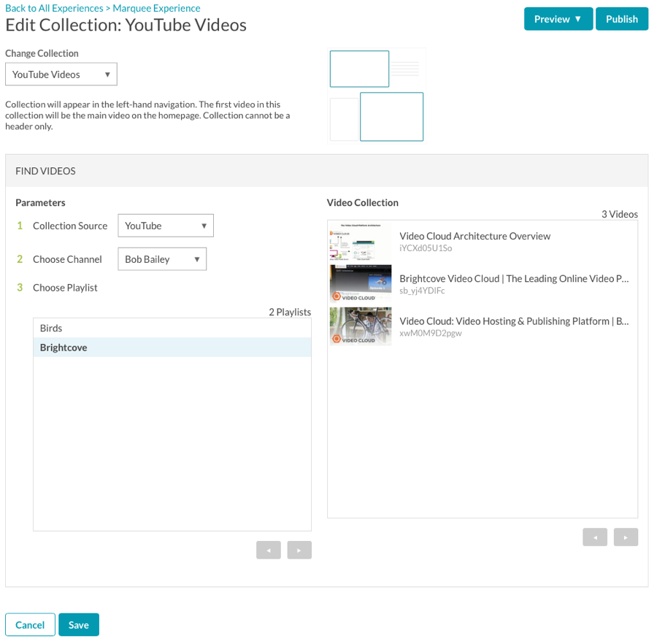The image size is (657, 644).
Task: Click the Choose Playlist label
Action: [65, 288]
